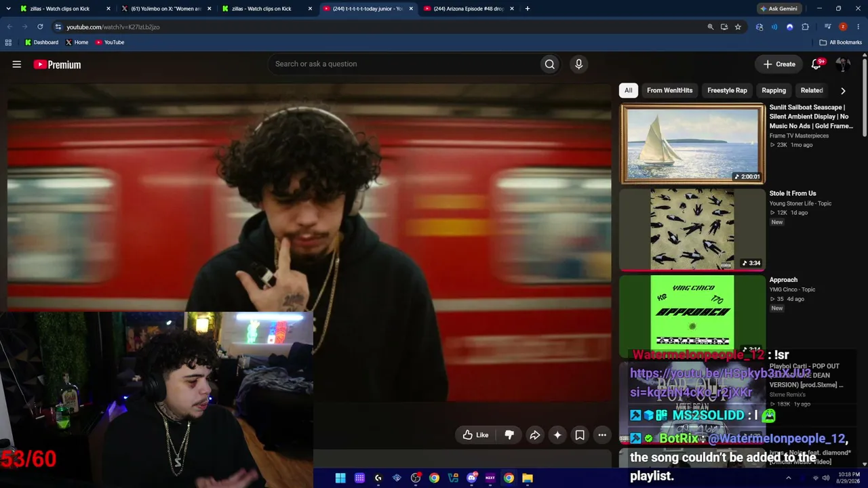Open the Windows Start menu
Screen dimensions: 868x488
click(340, 478)
